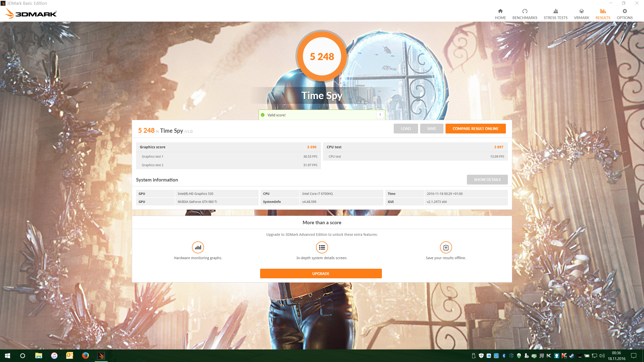Open Stress Tests section
This screenshot has height=362, width=644.
[x=555, y=14]
